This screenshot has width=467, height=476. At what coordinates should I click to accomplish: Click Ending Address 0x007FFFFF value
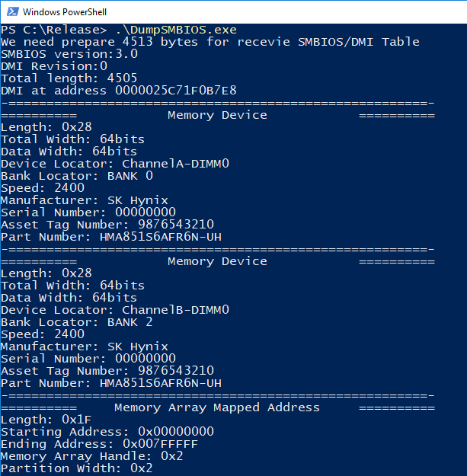coord(160,444)
